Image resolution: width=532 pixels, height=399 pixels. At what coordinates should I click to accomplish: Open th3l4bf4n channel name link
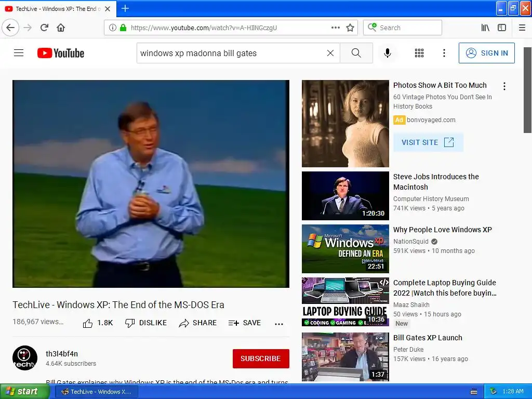[62, 354]
